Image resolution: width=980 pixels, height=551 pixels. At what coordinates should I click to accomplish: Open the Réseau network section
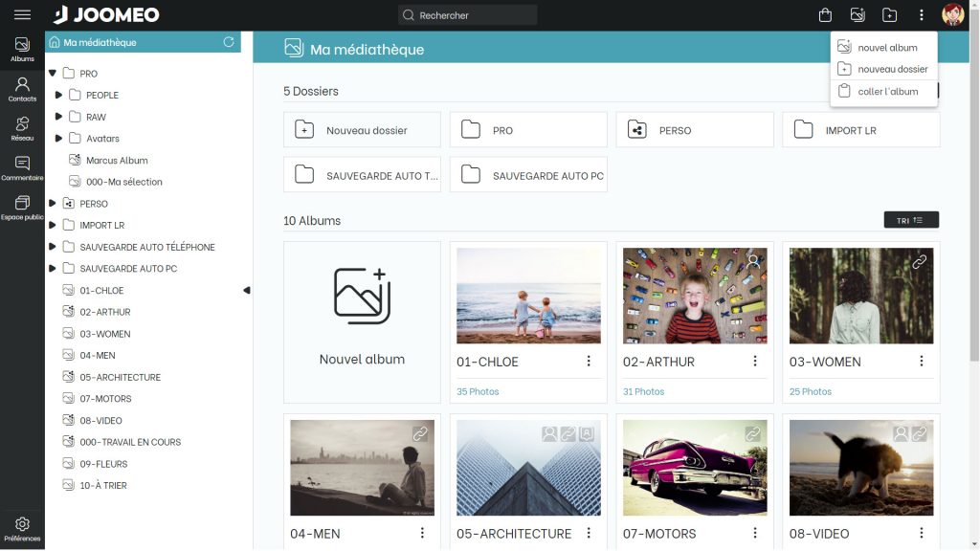[x=22, y=128]
